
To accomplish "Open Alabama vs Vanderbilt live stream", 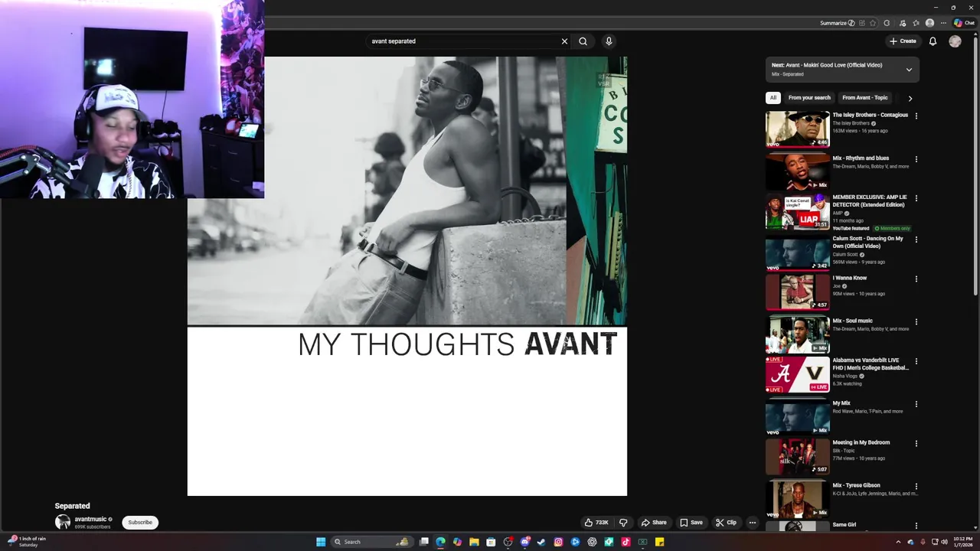I will point(871,364).
